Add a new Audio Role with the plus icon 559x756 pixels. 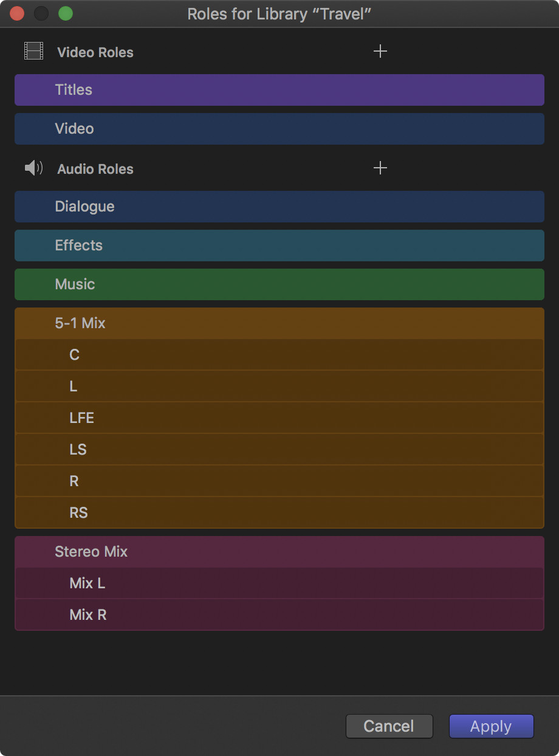tap(380, 168)
